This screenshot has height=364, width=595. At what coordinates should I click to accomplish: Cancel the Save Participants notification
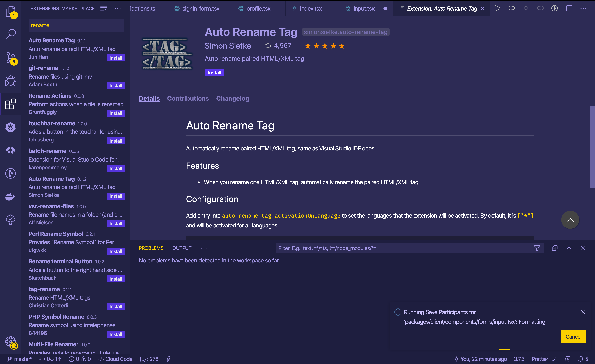point(573,336)
